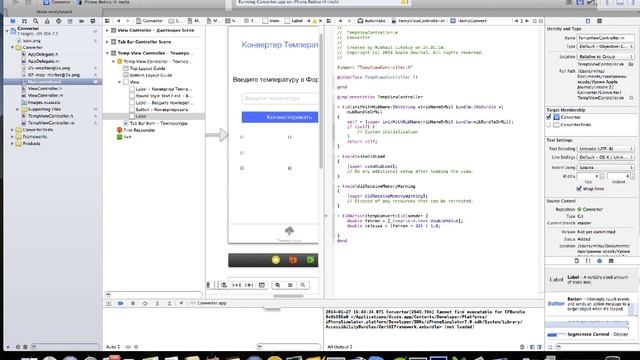Collapse the View node in outline
The width and height of the screenshot is (640, 360).
[120, 82]
